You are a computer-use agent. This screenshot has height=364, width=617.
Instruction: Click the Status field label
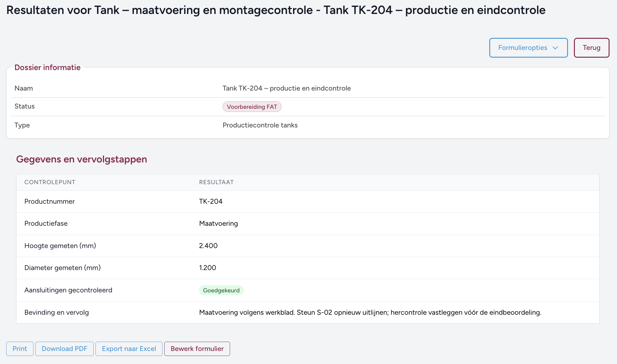24,106
